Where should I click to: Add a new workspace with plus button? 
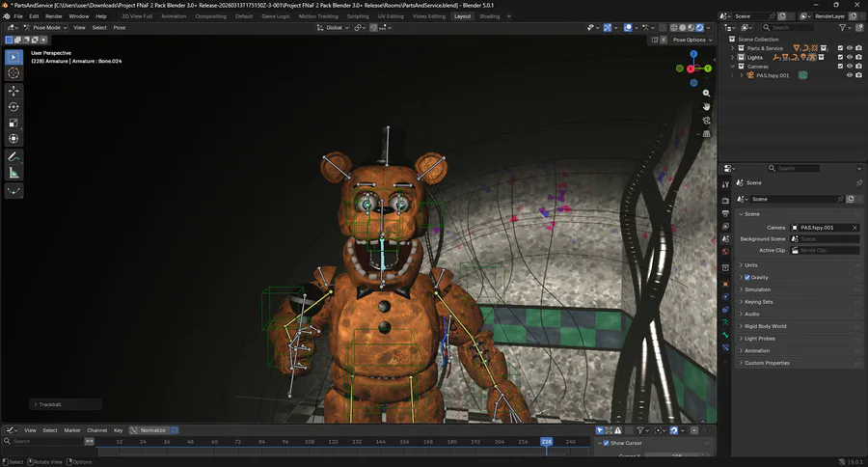508,16
